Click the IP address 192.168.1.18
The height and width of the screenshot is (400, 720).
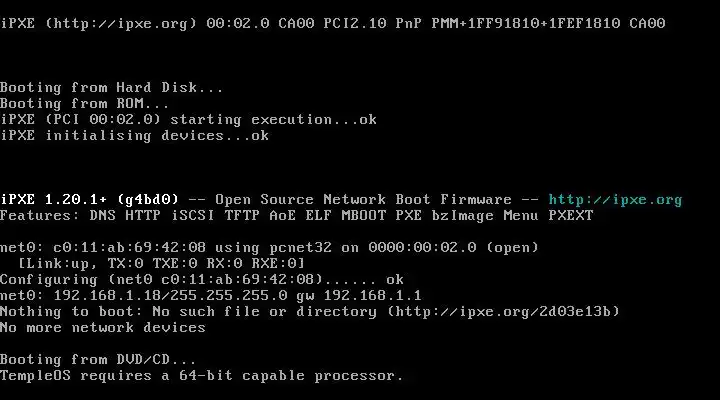click(107, 296)
